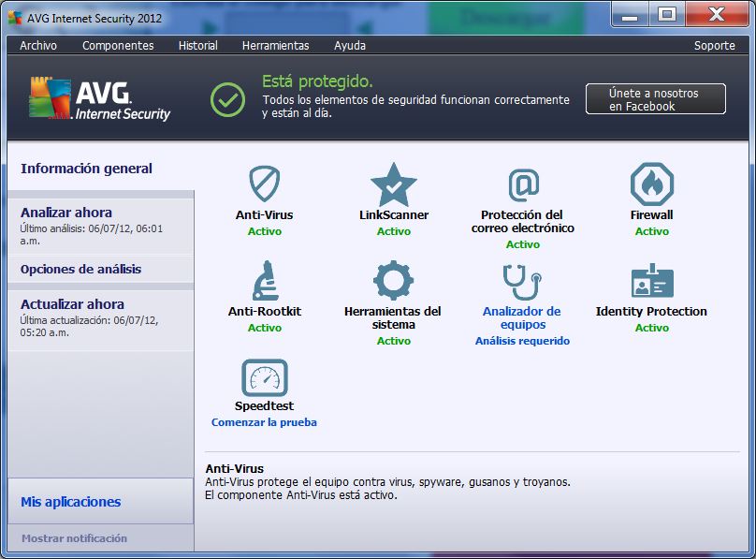
Task: Open the Firewall flame icon
Action: (652, 184)
